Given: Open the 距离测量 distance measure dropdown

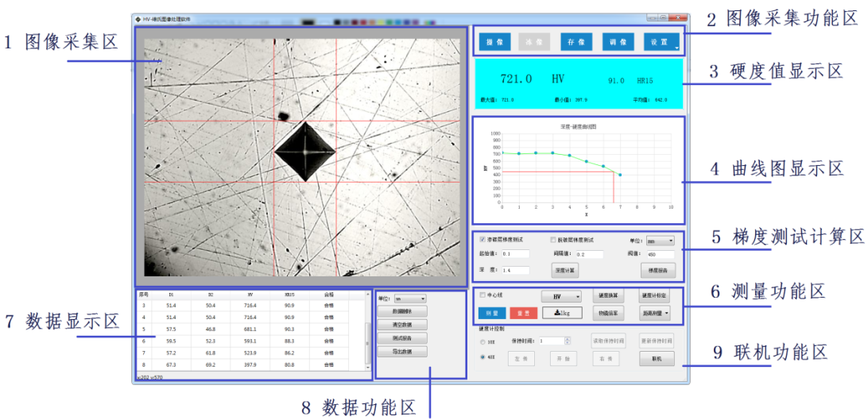Looking at the screenshot, I should click(656, 313).
